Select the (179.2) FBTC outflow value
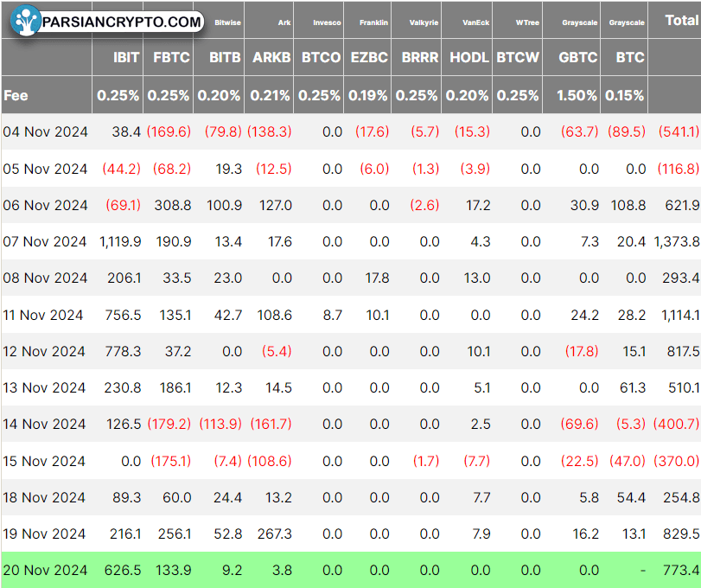This screenshot has height=588, width=701. tap(169, 424)
